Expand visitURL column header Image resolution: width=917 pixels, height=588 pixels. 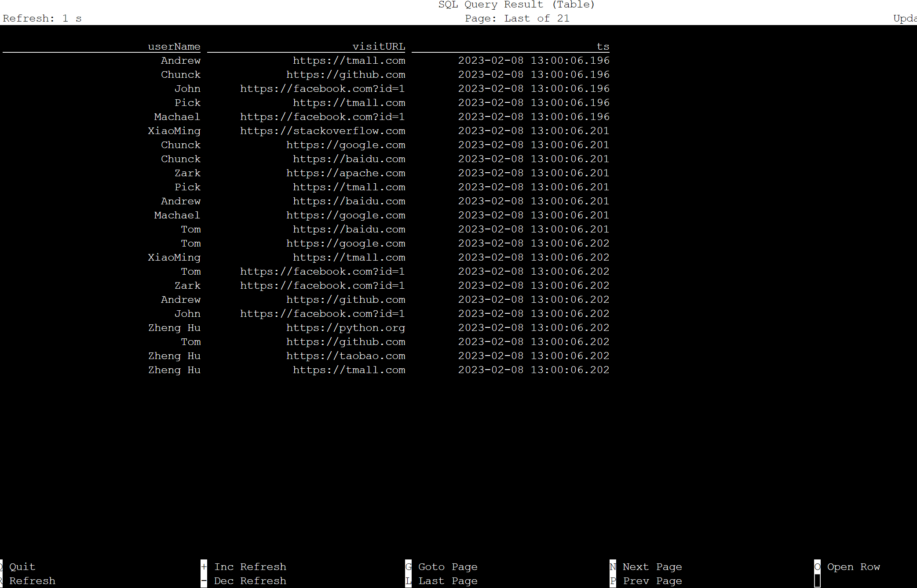pyautogui.click(x=377, y=46)
